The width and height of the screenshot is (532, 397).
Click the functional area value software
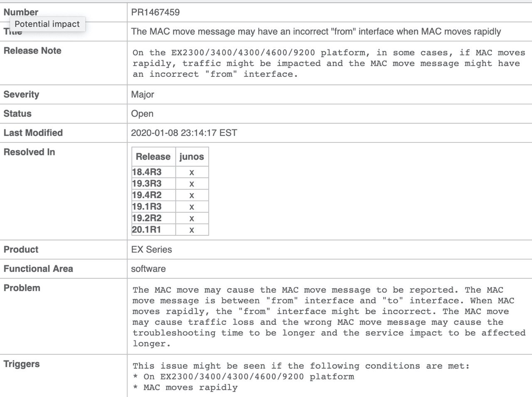coord(148,269)
